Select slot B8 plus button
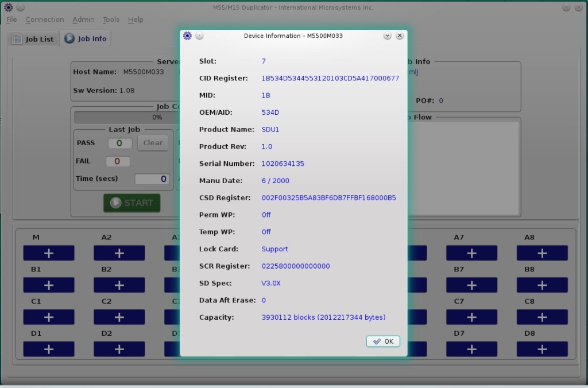 click(x=542, y=285)
